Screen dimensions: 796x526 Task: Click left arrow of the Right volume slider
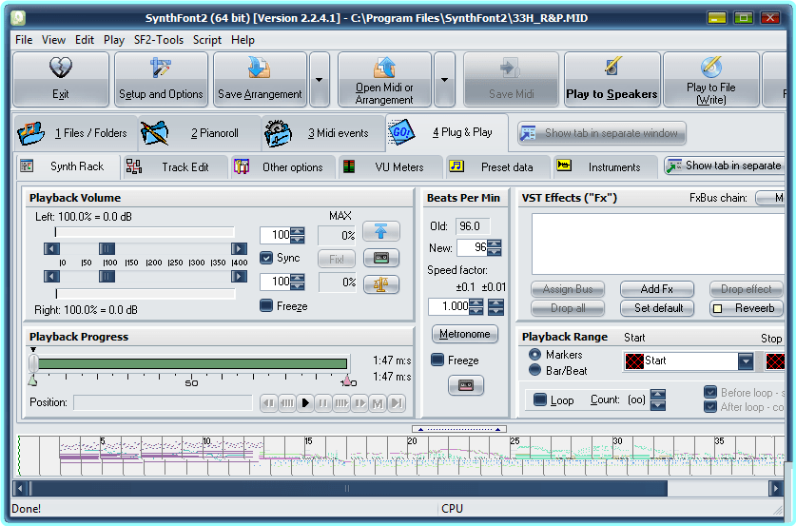coord(52,276)
